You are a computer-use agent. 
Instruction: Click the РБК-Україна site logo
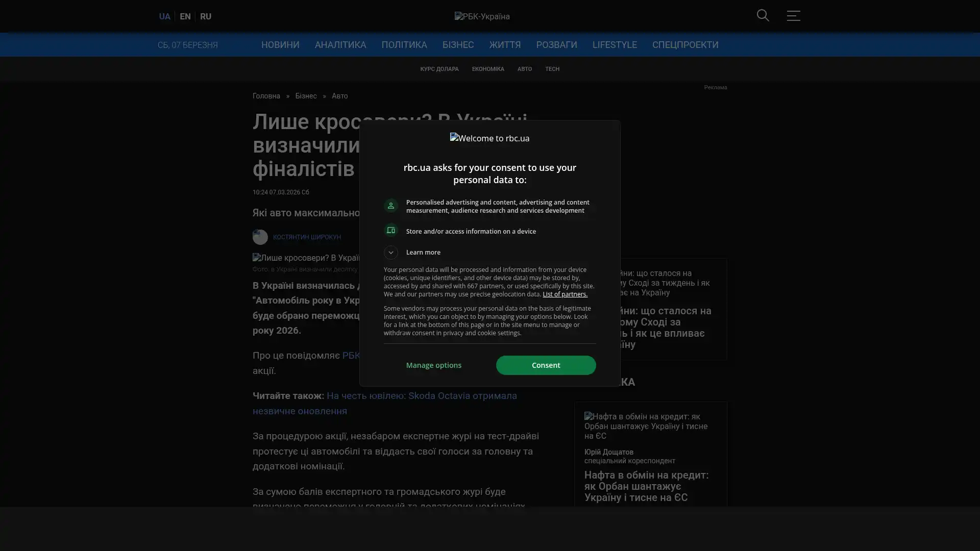click(x=482, y=16)
